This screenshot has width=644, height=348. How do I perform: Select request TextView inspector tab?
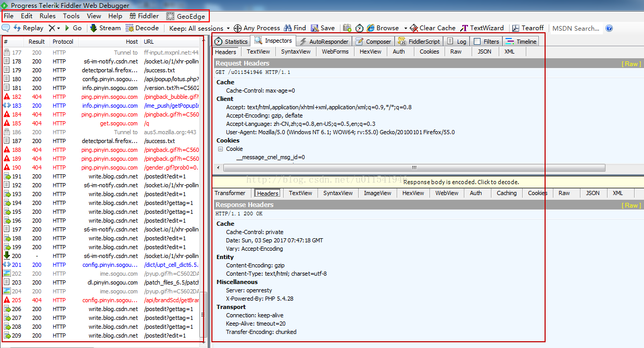click(258, 51)
